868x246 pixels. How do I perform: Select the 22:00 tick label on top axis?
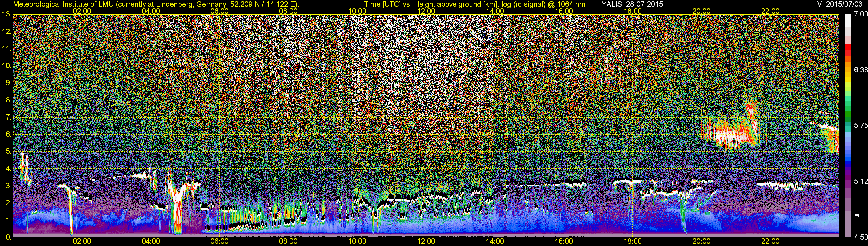pyautogui.click(x=770, y=11)
